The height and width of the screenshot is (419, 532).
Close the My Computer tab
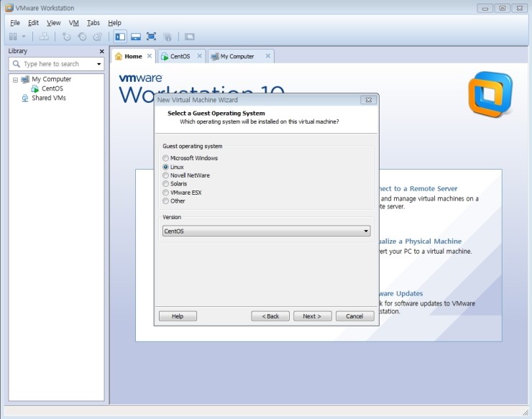(268, 56)
